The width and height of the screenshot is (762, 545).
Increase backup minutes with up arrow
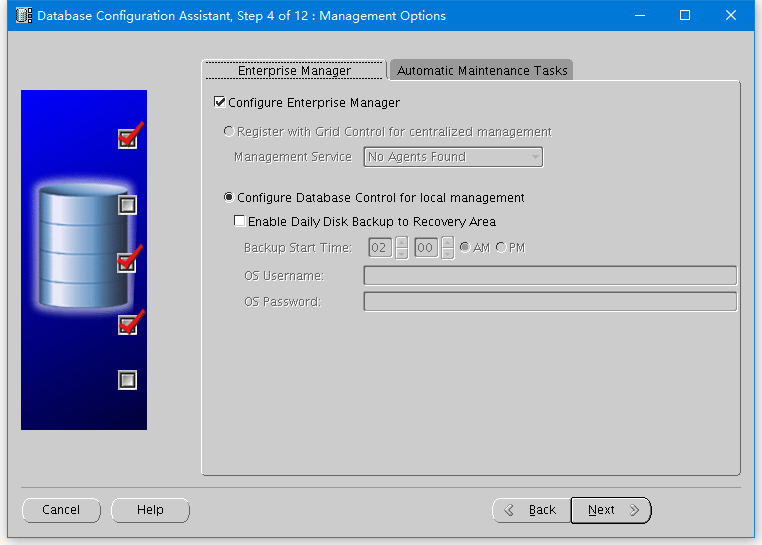point(448,242)
